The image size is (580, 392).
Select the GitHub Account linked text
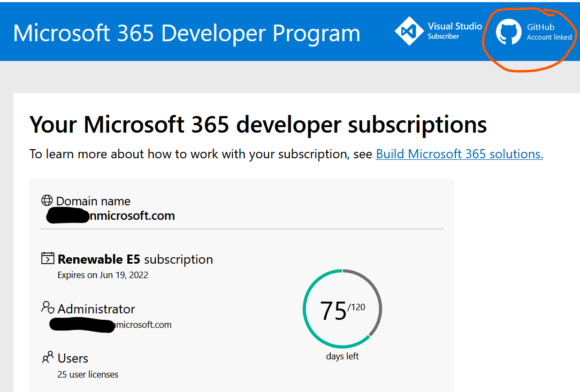[549, 32]
